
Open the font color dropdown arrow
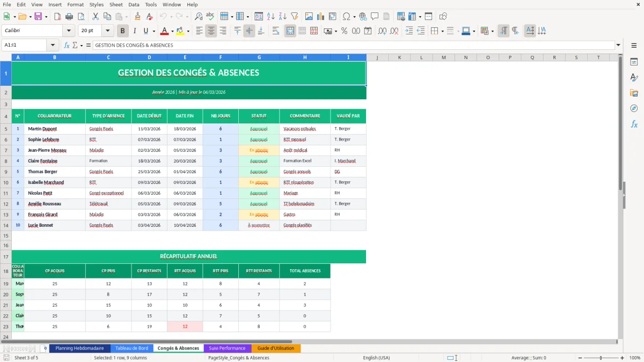pyautogui.click(x=173, y=31)
